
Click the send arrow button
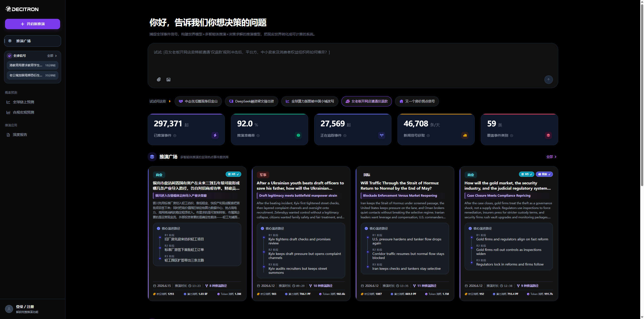click(548, 80)
